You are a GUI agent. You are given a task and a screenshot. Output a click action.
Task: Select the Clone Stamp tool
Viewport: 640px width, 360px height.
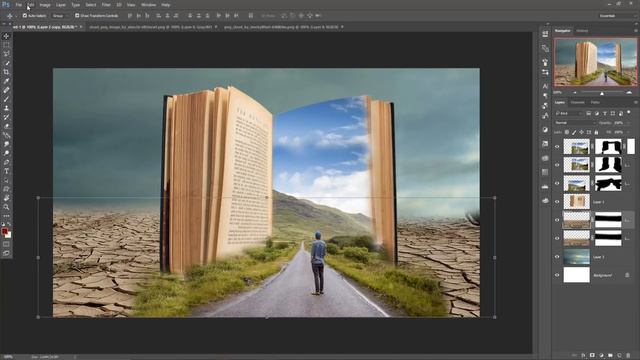pos(6,108)
